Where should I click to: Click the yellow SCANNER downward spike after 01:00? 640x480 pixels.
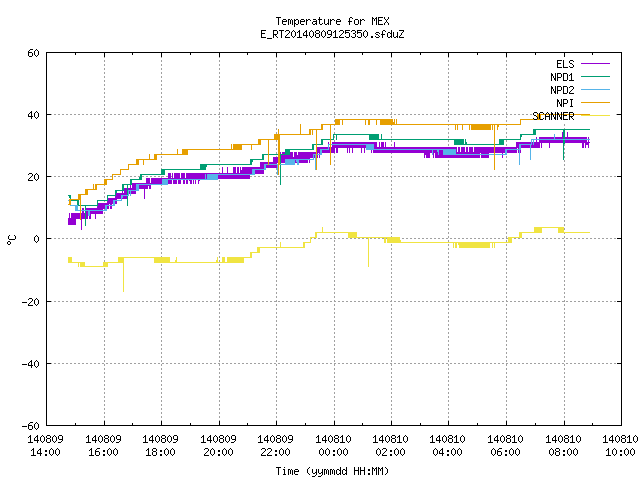(x=369, y=252)
